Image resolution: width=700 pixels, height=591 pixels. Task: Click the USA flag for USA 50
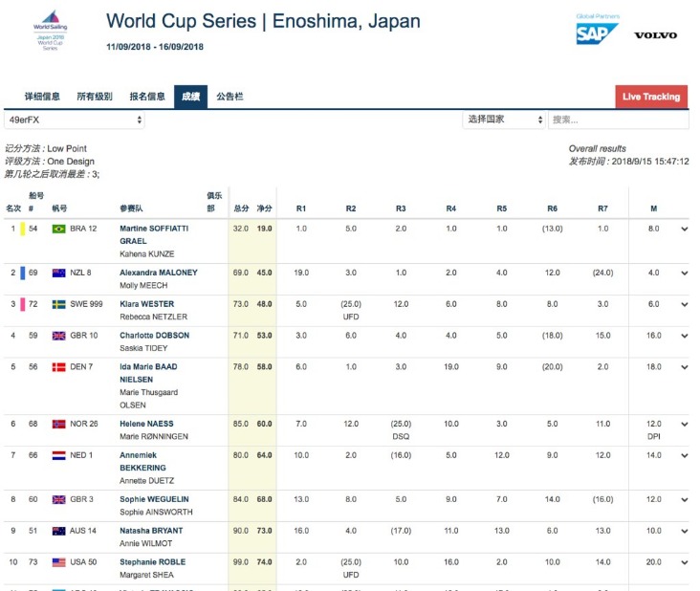click(59, 562)
